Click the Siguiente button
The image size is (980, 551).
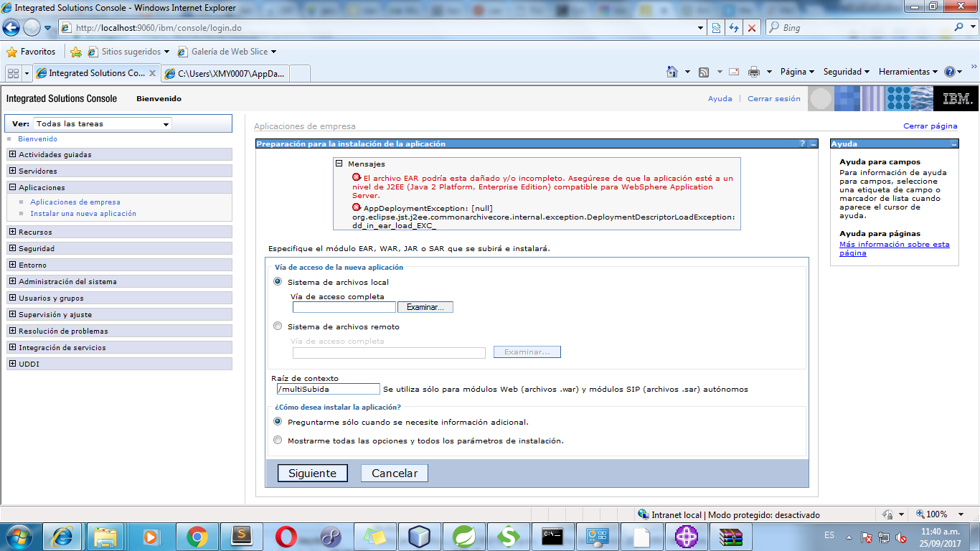(312, 473)
